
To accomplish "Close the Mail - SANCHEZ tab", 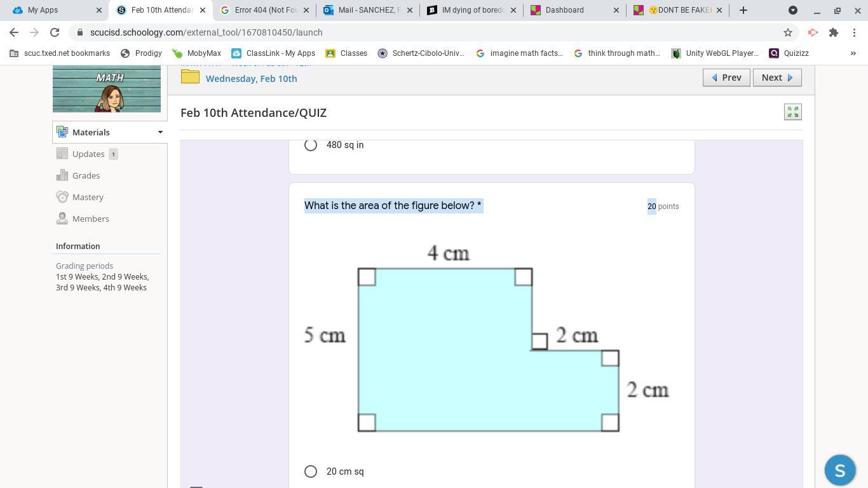I will (409, 10).
